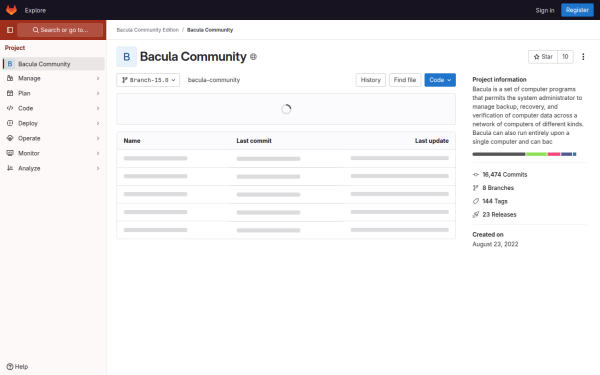The height and width of the screenshot is (375, 600).
Task: Open the blue Code dropdown button
Action: click(440, 80)
